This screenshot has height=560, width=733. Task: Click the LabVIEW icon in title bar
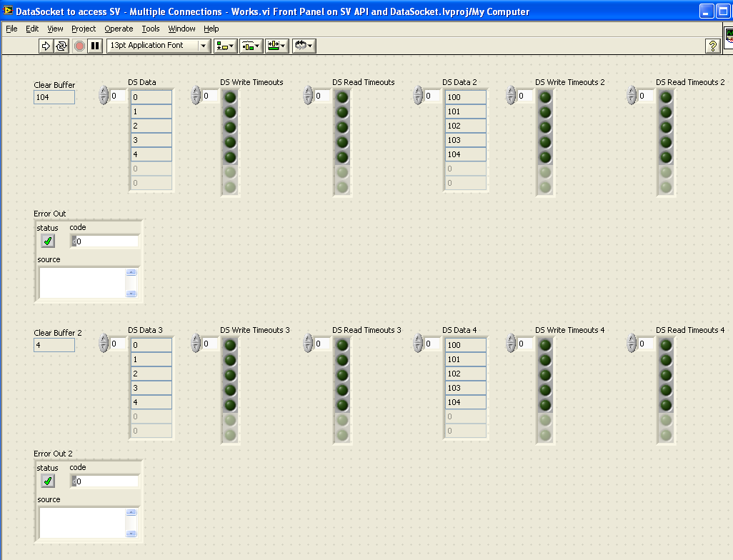click(8, 11)
